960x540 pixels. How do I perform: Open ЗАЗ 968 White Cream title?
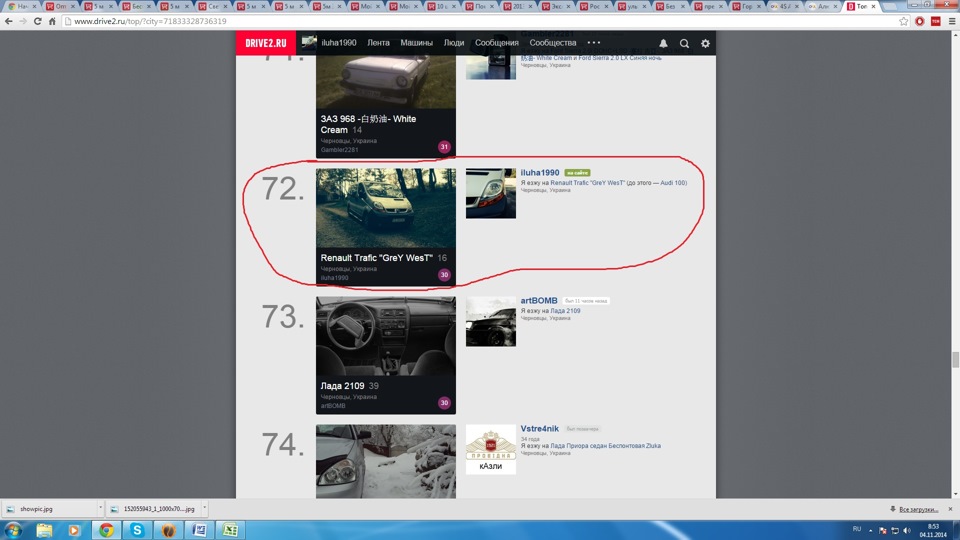(x=368, y=124)
